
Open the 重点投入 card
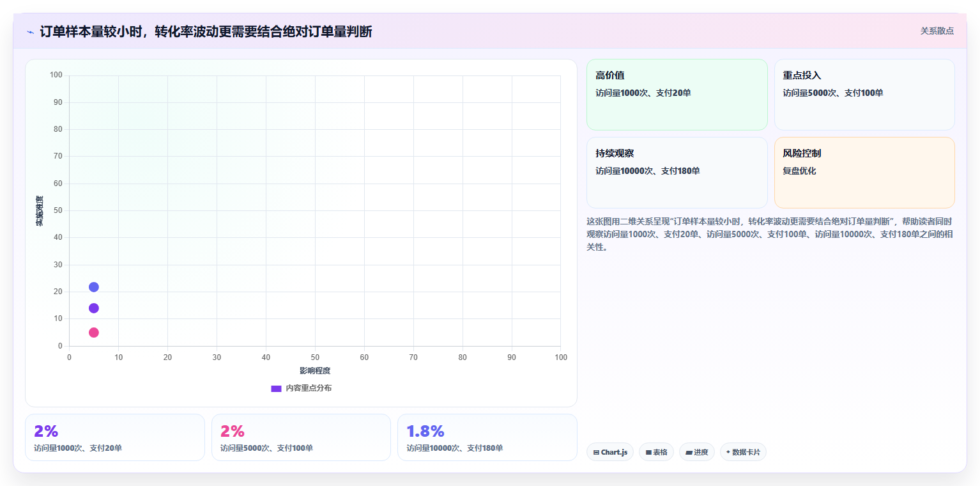pos(864,95)
